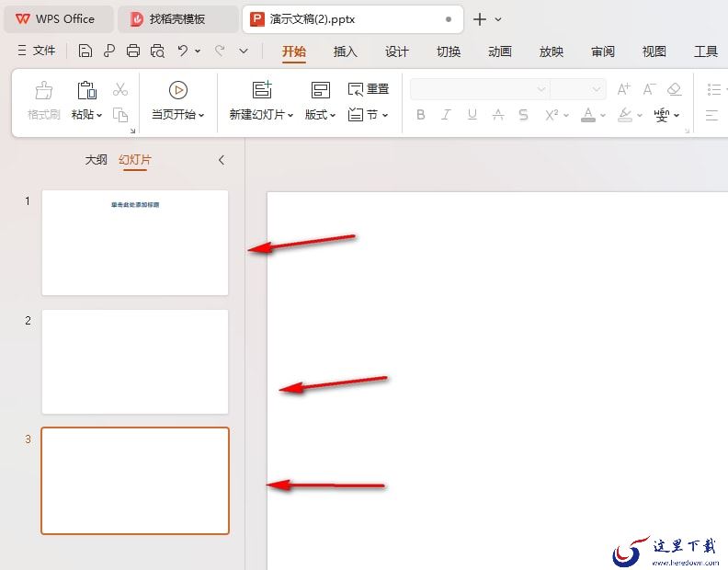Click the Redo arrow icon

(x=220, y=51)
